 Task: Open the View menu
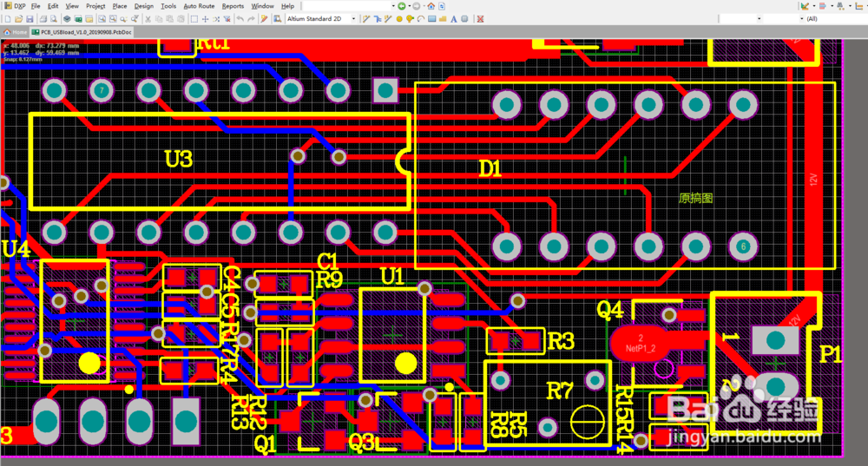point(72,6)
